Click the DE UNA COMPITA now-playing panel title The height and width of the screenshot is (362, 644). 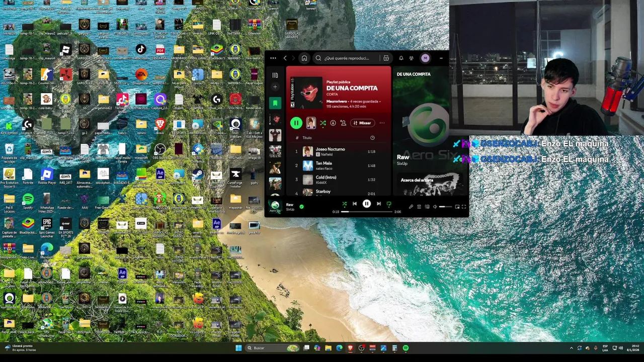(414, 74)
